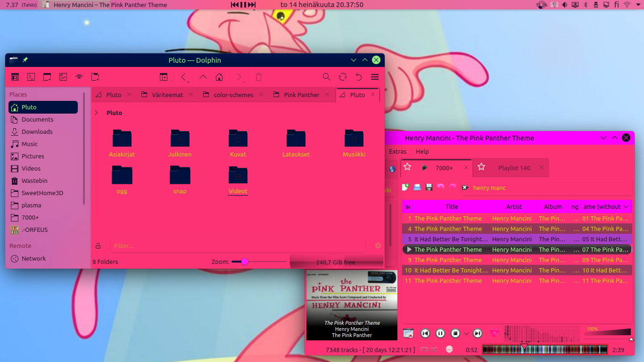Click the Dolphin filter text field

238,246
